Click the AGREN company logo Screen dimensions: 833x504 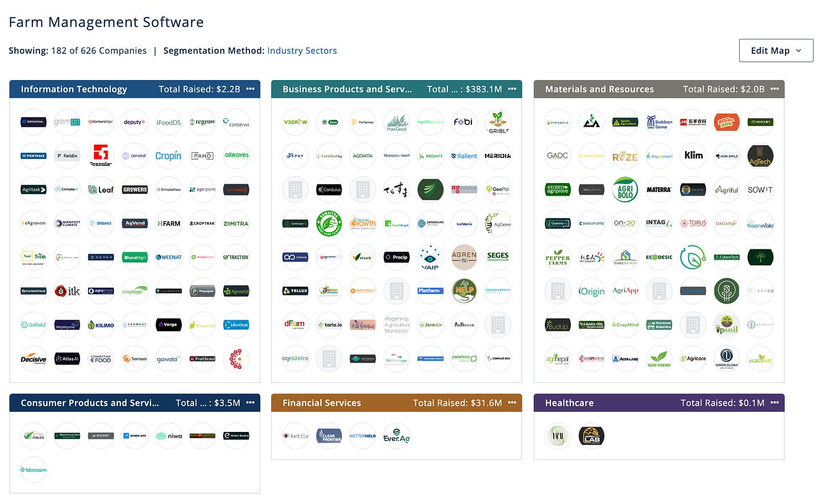pos(464,257)
